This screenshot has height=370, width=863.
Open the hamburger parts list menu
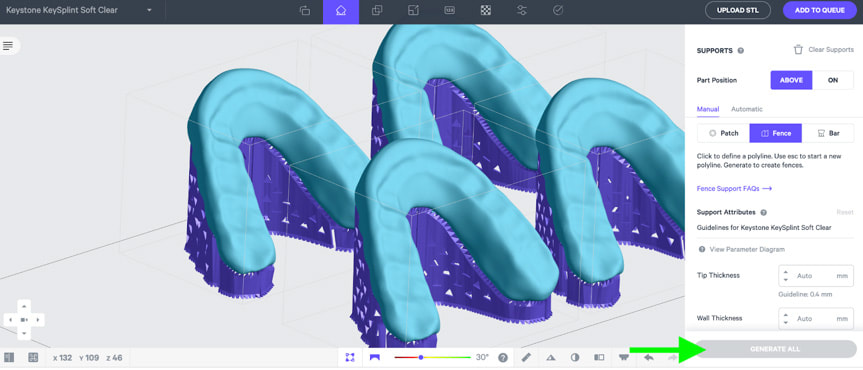[x=8, y=46]
